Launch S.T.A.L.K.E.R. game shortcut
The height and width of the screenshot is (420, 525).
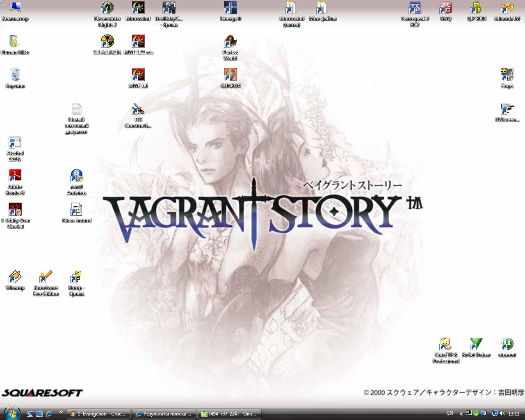(107, 45)
